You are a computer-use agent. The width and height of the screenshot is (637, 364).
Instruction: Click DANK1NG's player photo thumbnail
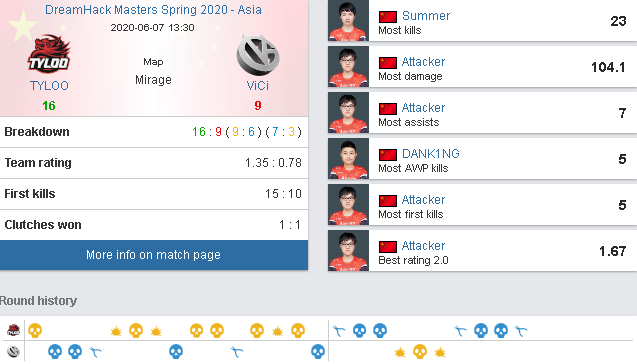[x=348, y=158]
